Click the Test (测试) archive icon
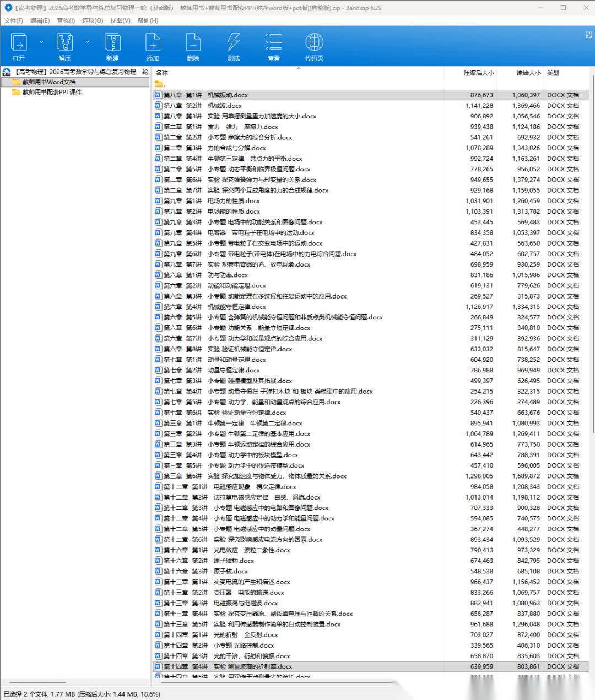This screenshot has width=595, height=700. [234, 43]
